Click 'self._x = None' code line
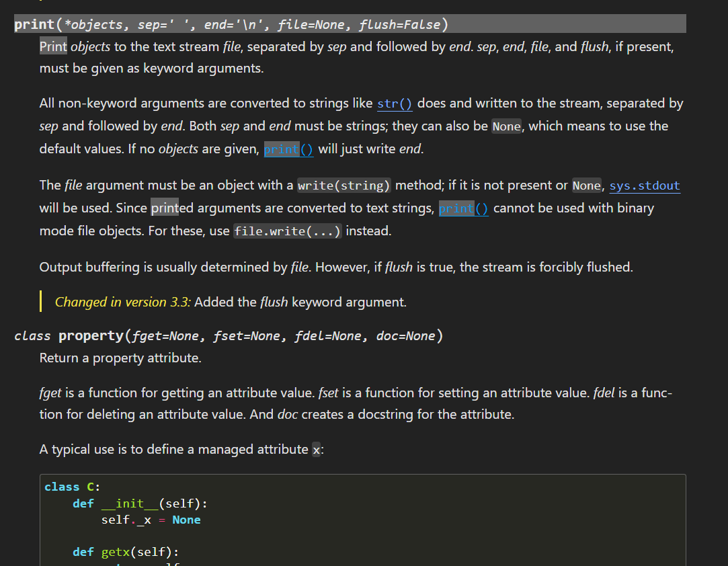This screenshot has height=566, width=728. (151, 520)
